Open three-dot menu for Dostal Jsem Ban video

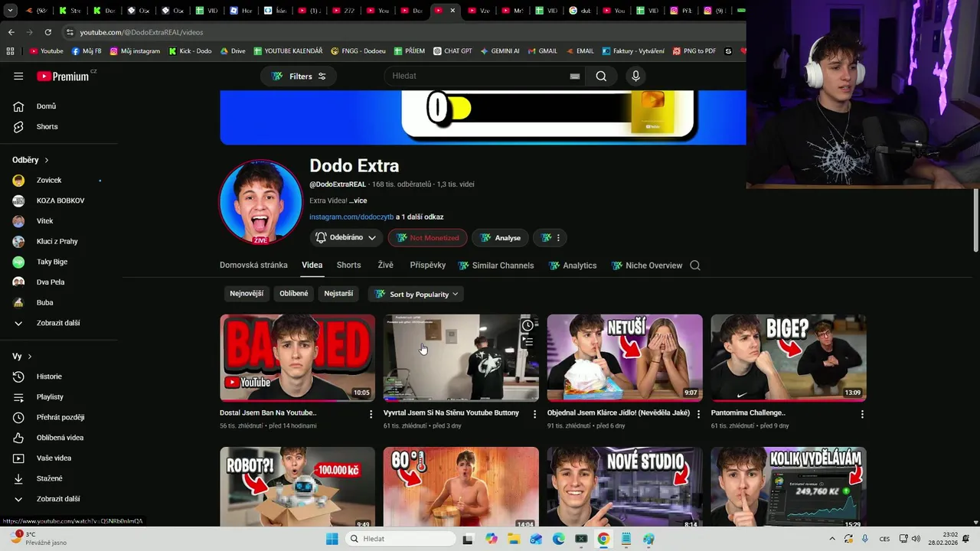pos(371,414)
